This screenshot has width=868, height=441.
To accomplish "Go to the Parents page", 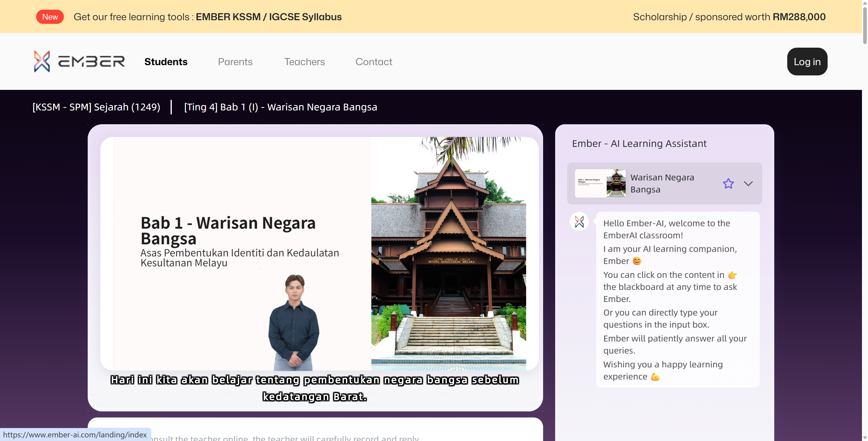I will pyautogui.click(x=235, y=62).
